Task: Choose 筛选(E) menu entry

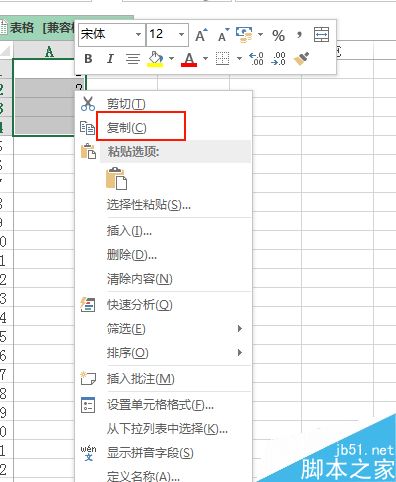Action: (126, 329)
